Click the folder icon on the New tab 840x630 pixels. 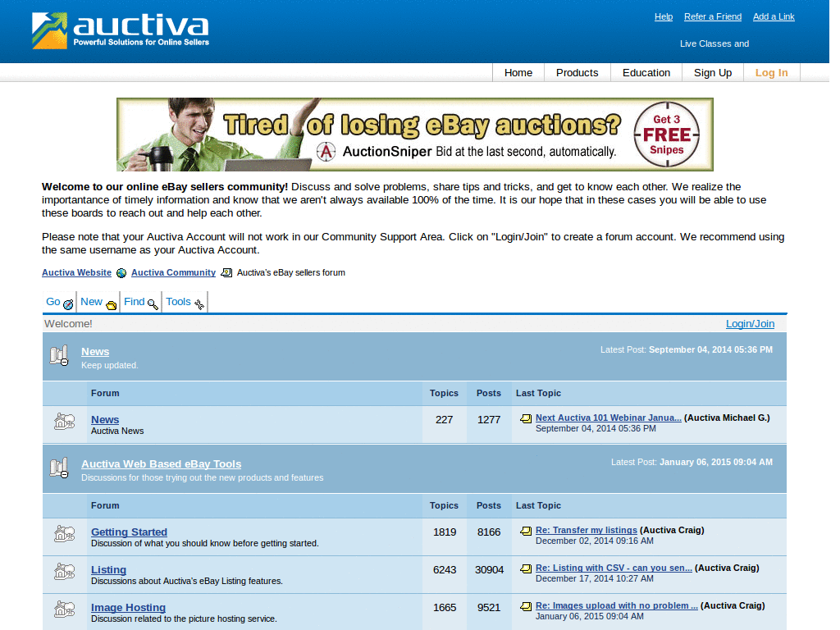[x=111, y=305]
